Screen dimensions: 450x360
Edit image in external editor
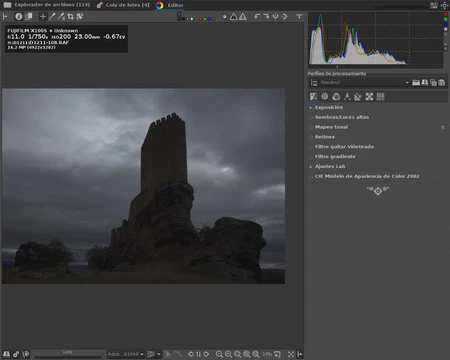[x=26, y=354]
